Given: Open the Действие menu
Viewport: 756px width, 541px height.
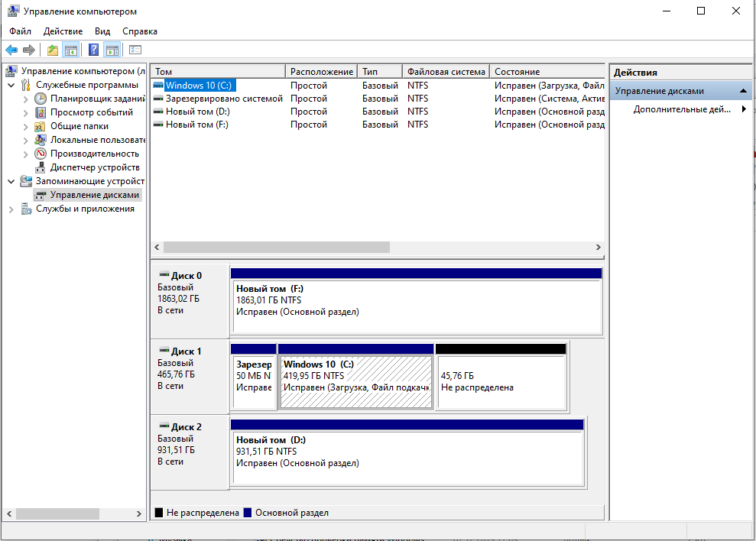Looking at the screenshot, I should pos(63,31).
